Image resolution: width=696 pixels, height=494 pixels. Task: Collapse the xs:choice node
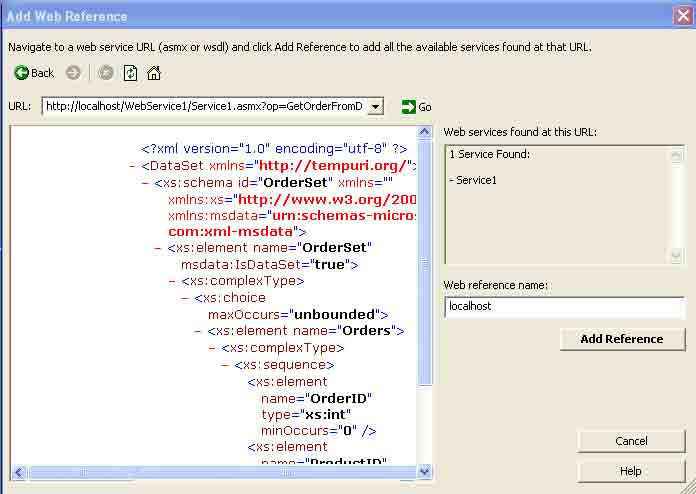185,298
